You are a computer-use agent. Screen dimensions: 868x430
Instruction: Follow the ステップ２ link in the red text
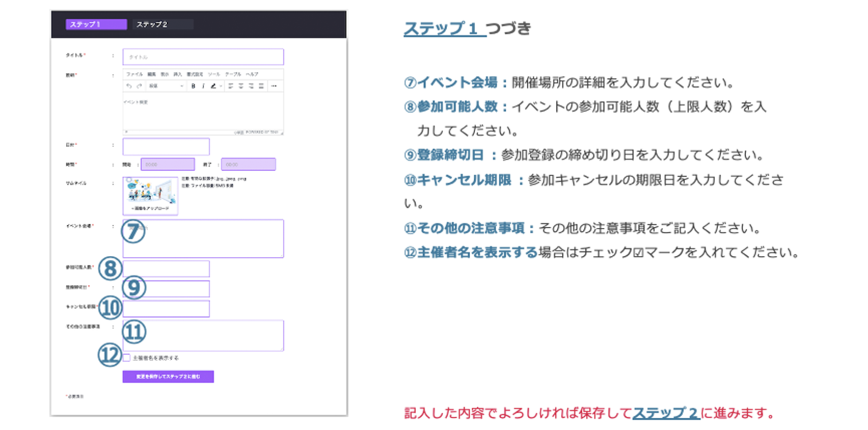(665, 413)
